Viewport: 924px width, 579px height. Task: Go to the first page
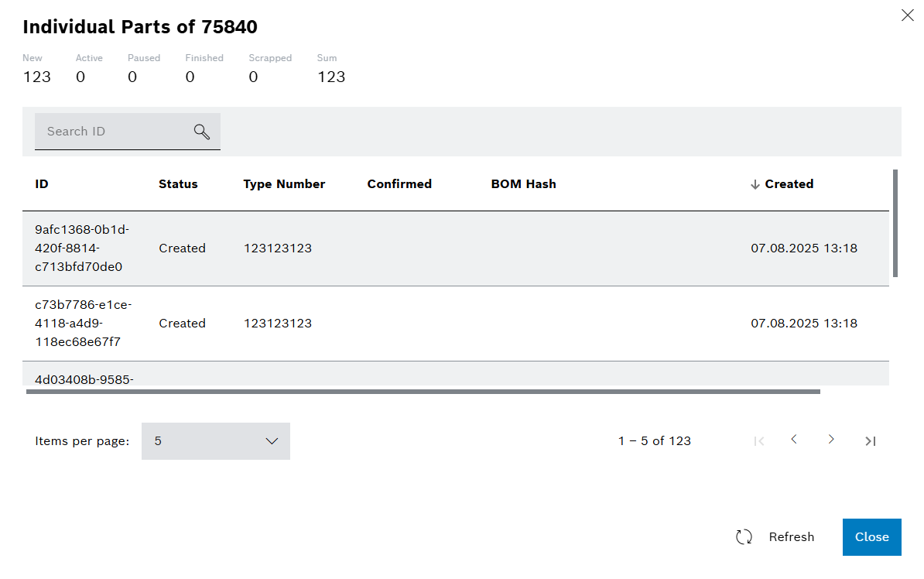[x=759, y=441]
